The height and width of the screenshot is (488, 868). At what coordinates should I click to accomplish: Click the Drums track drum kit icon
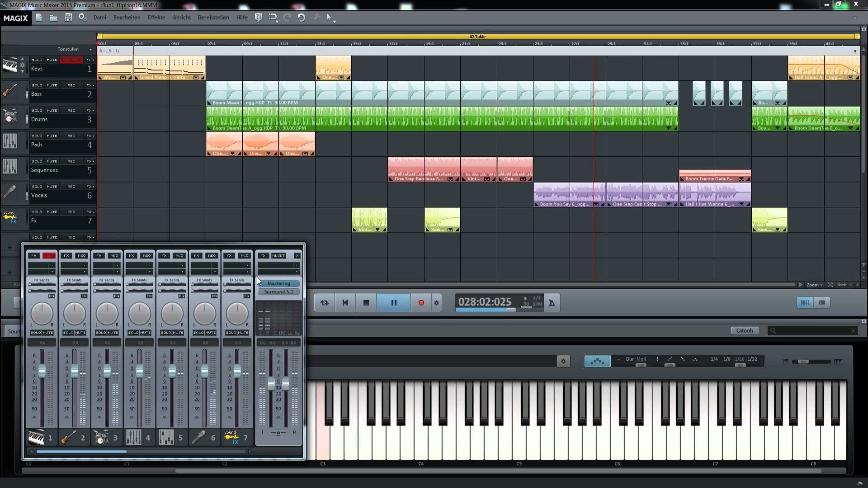10,116
